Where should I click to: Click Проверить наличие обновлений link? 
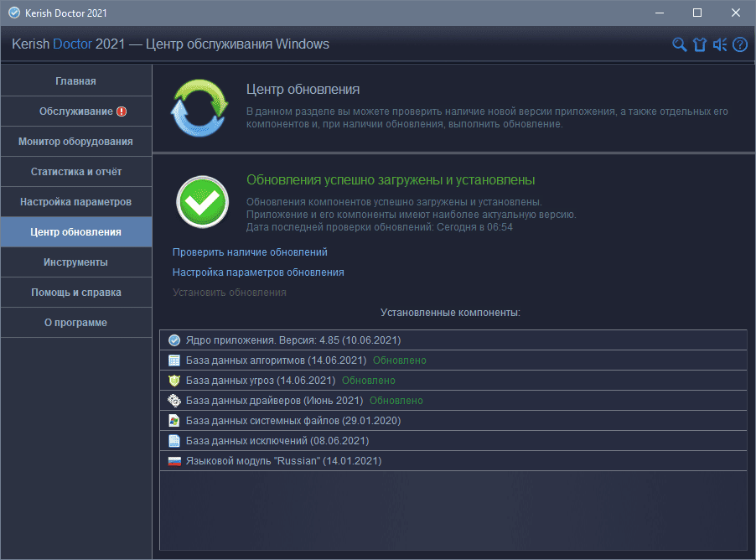pyautogui.click(x=250, y=252)
